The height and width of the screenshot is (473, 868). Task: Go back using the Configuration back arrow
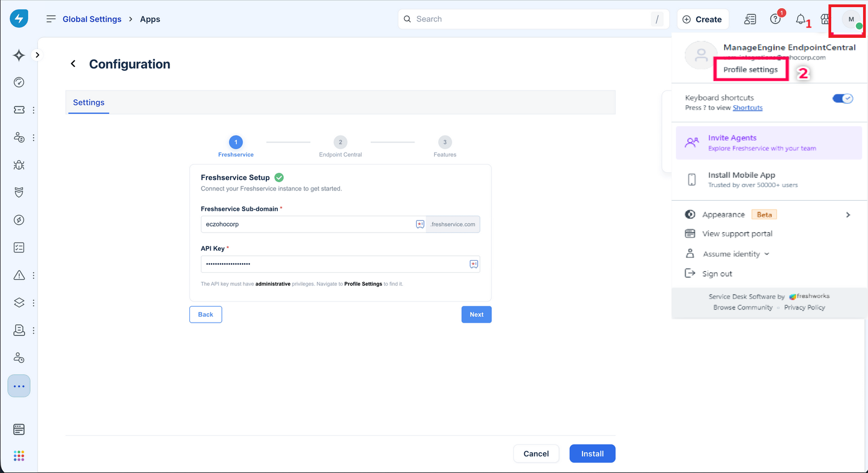(73, 64)
